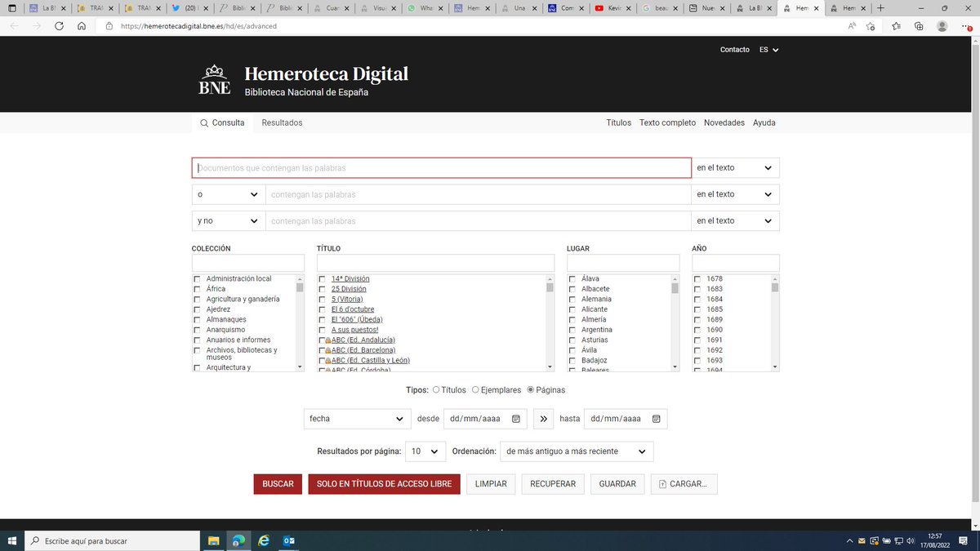This screenshot has height=551, width=980.
Task: Refresh the page with the browser reload icon
Action: [x=58, y=25]
